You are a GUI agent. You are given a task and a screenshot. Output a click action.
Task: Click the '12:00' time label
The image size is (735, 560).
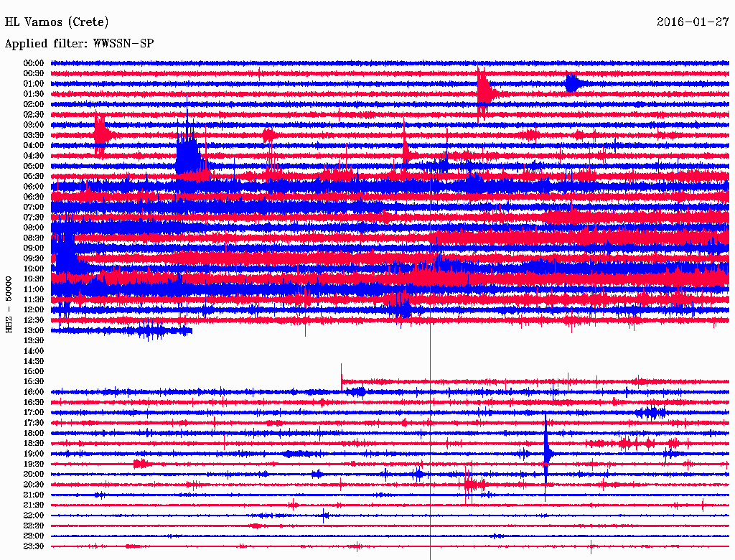pos(34,310)
